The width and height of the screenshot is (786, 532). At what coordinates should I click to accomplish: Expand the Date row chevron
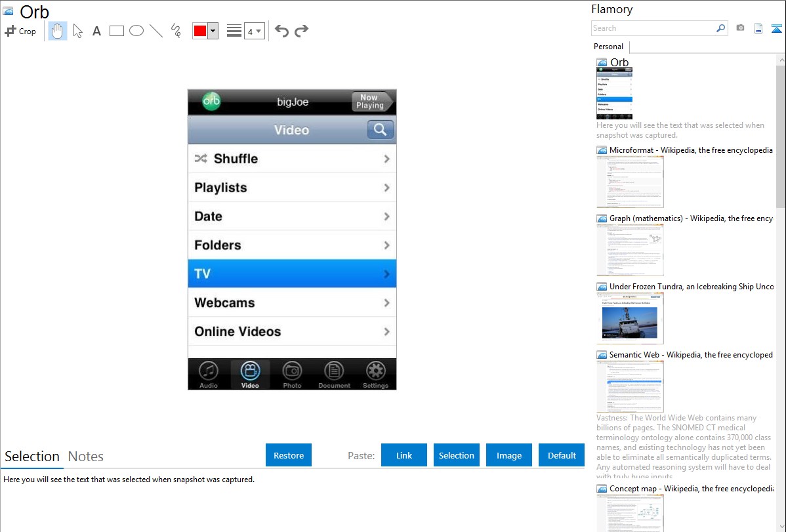coord(386,216)
